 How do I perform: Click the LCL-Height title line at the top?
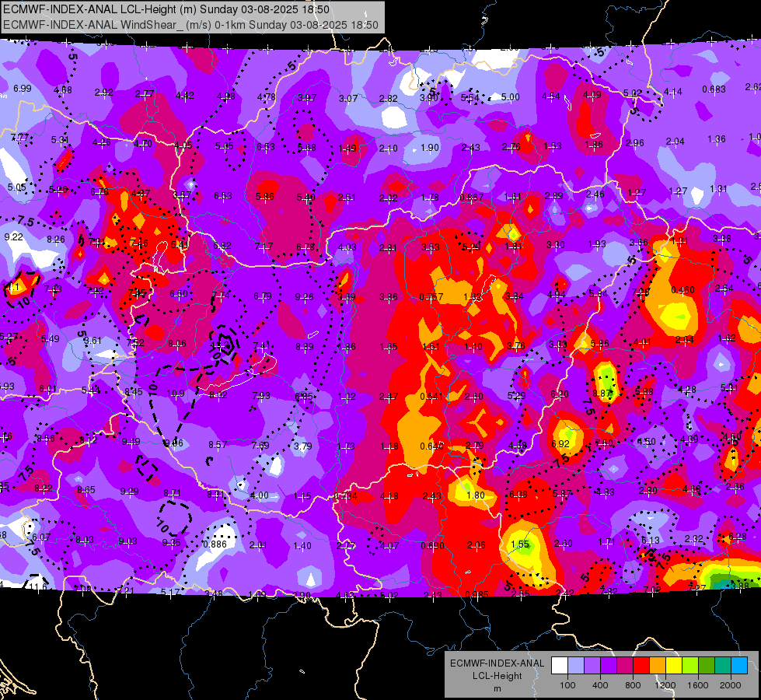pyautogui.click(x=166, y=9)
